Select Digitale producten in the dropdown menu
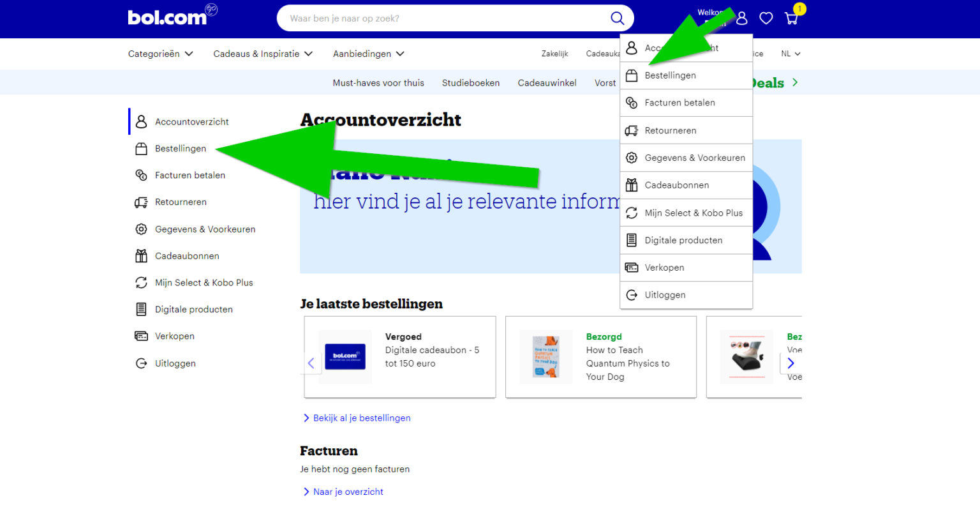 (687, 240)
